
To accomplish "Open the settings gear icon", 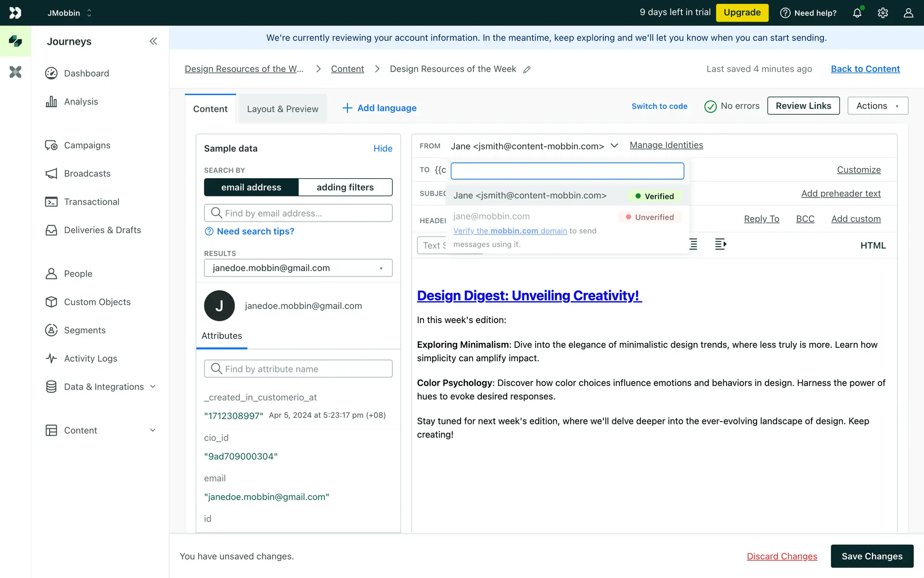I will 883,13.
